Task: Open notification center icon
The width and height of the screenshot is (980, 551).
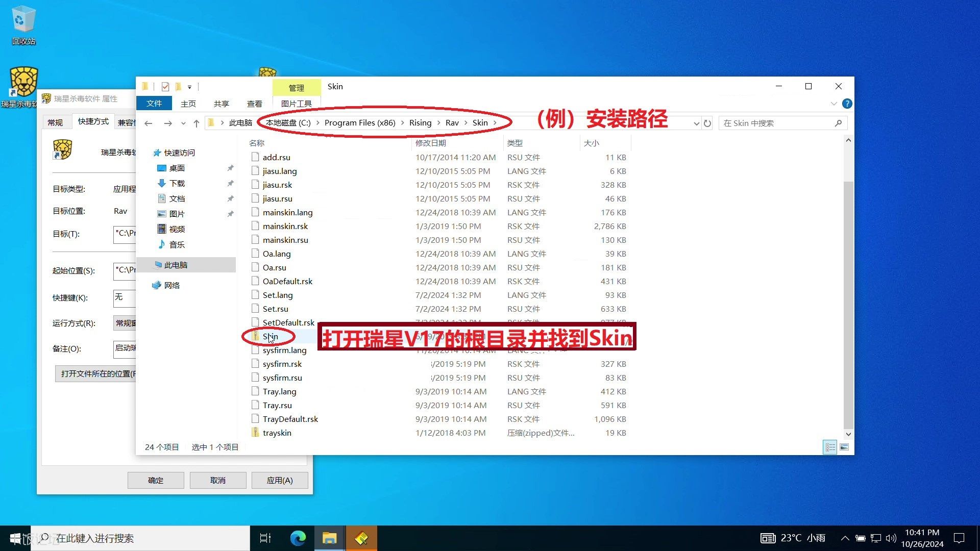Action: (x=959, y=538)
